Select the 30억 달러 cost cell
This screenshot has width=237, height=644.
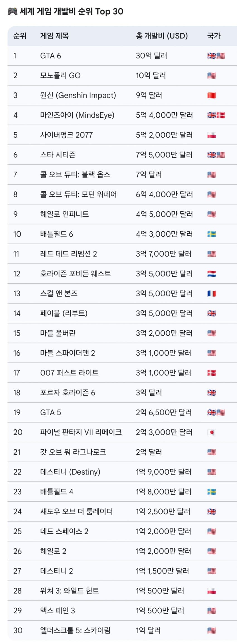click(151, 56)
